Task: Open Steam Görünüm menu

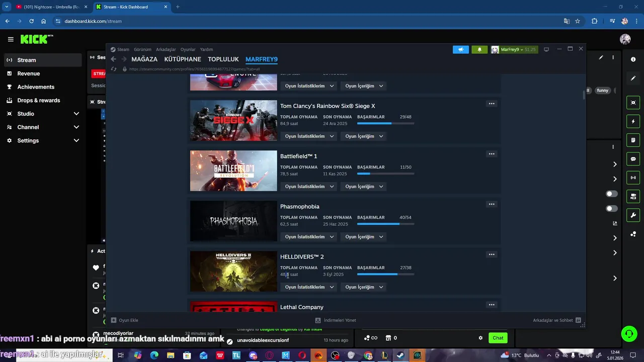Action: tap(142, 49)
